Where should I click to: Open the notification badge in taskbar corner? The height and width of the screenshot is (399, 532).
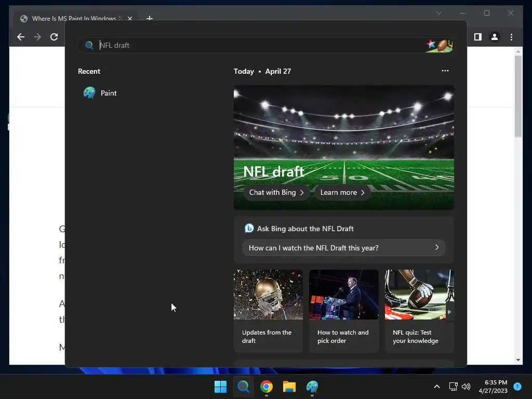click(517, 387)
